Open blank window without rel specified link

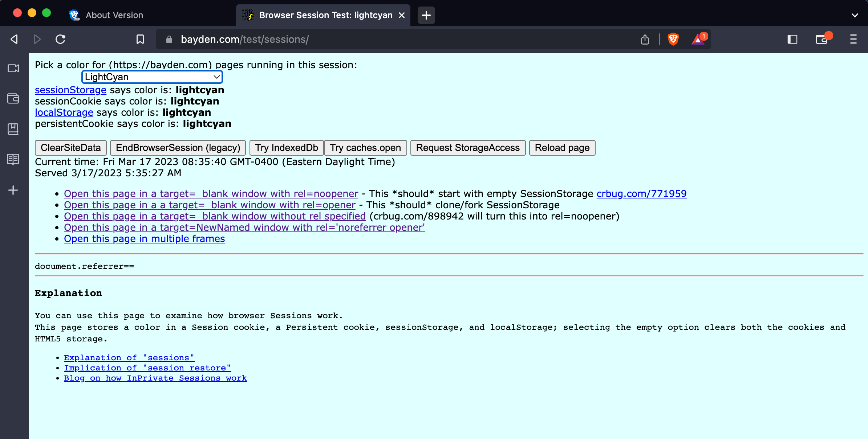[x=215, y=216]
